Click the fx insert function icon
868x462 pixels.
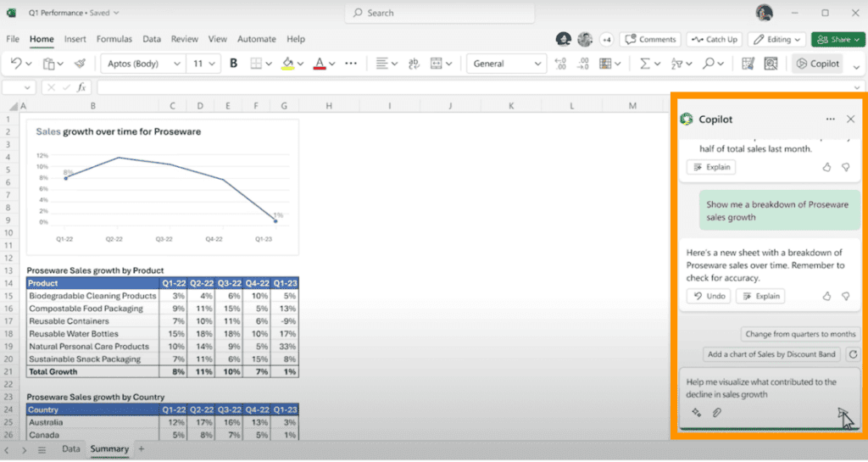[x=81, y=87]
